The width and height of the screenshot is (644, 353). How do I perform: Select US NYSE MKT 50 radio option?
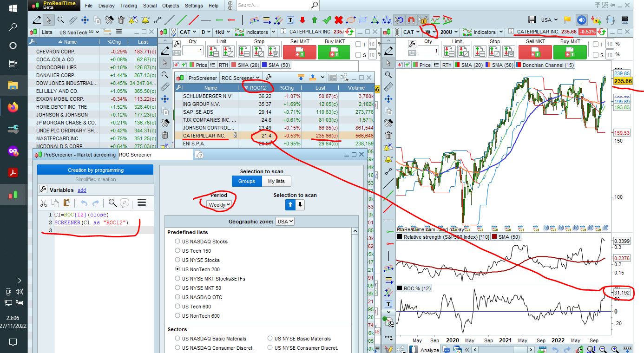click(x=177, y=288)
